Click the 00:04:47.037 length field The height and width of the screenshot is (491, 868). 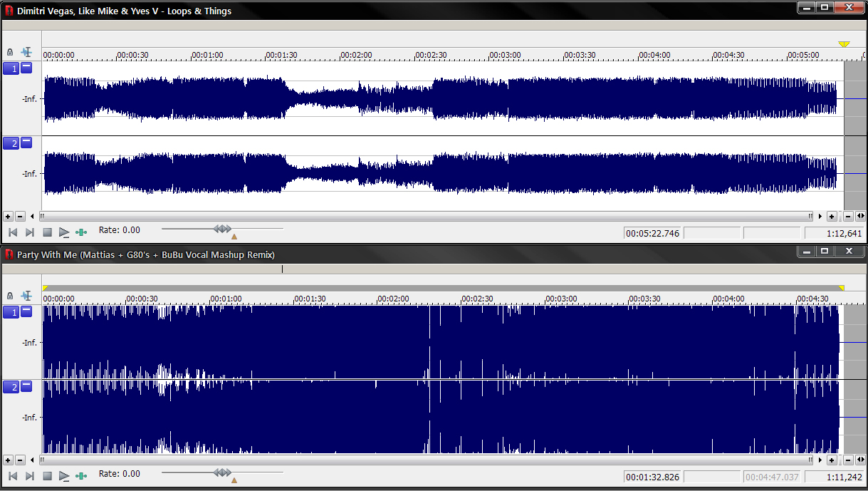[772, 477]
